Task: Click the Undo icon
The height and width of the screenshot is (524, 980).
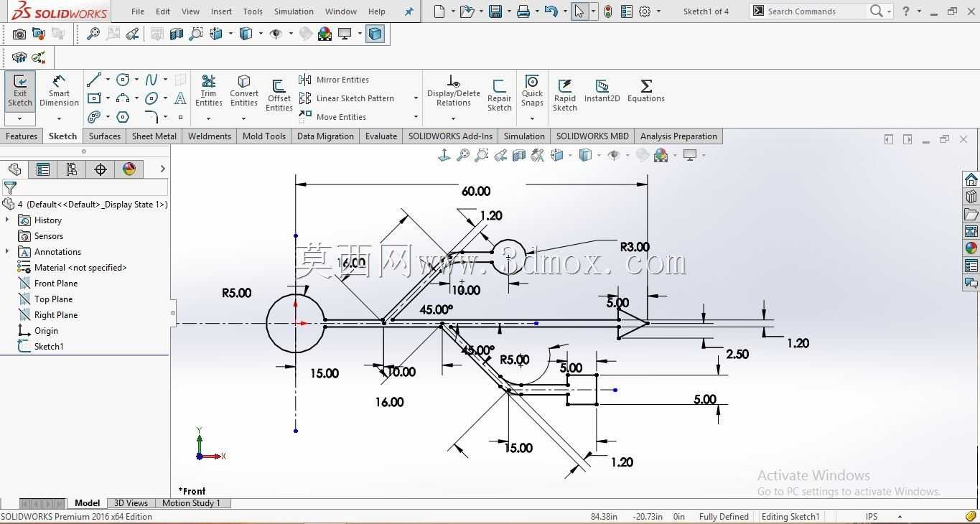Action: (551, 11)
